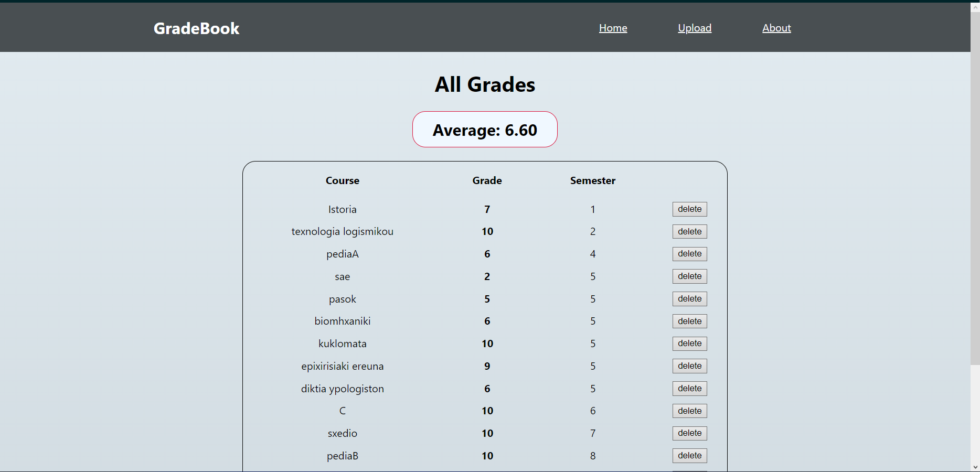The height and width of the screenshot is (472, 980).
Task: Select the pediaA course name
Action: [x=343, y=254]
